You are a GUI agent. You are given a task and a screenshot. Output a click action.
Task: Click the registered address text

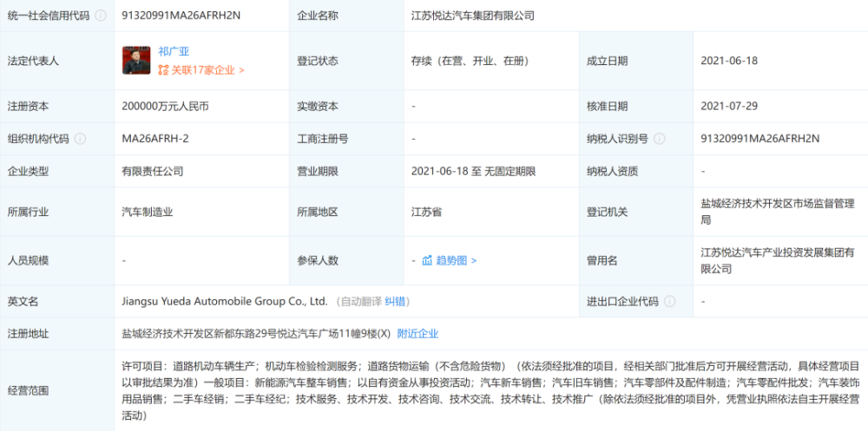(256, 334)
